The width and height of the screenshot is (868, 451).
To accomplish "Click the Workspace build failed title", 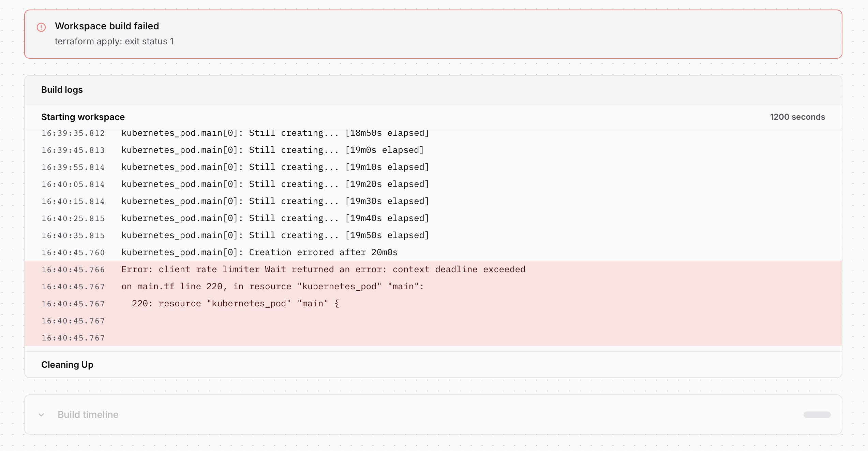I will coord(107,26).
